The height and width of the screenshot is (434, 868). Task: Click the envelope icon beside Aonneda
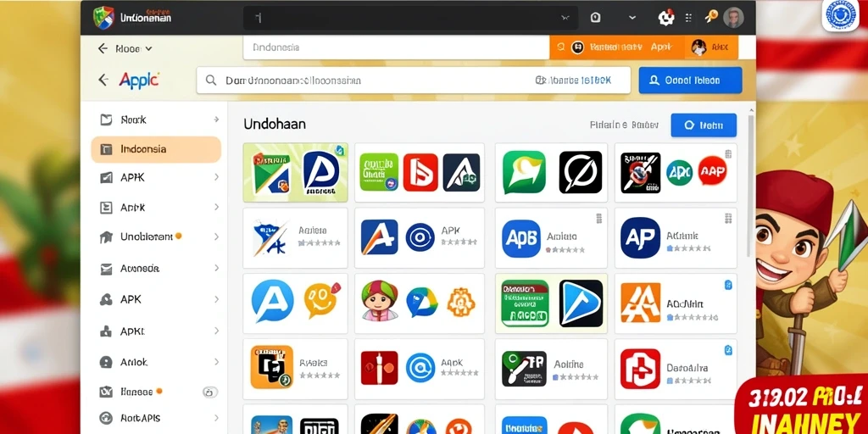click(x=106, y=269)
